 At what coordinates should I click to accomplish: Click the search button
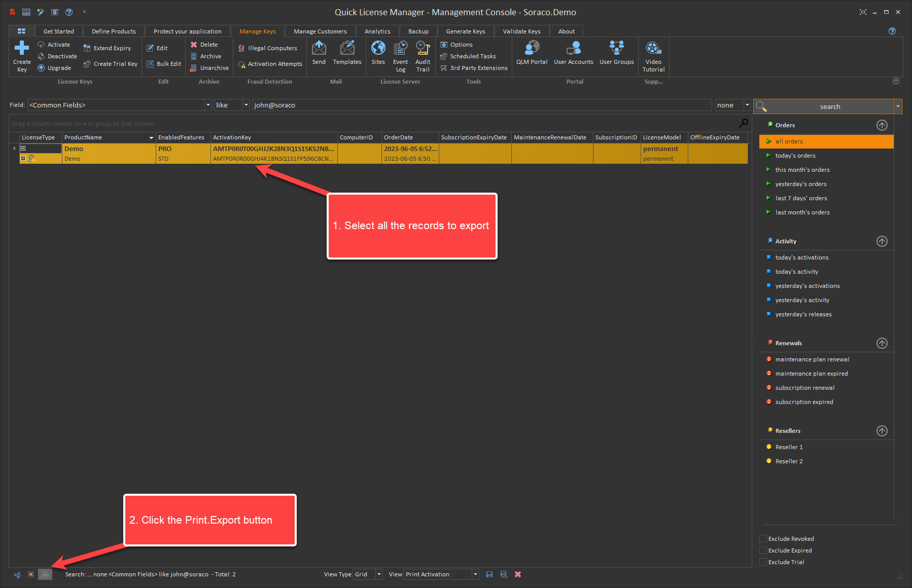coord(824,106)
